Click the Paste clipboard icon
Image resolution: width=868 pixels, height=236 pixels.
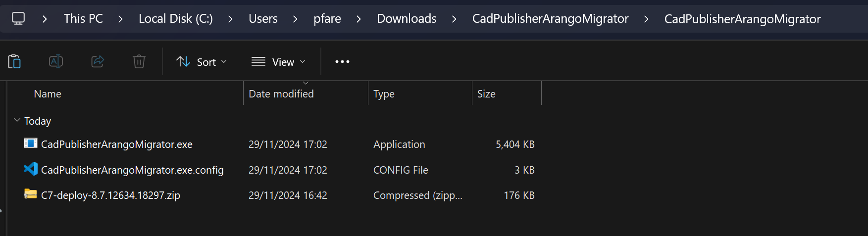click(14, 62)
